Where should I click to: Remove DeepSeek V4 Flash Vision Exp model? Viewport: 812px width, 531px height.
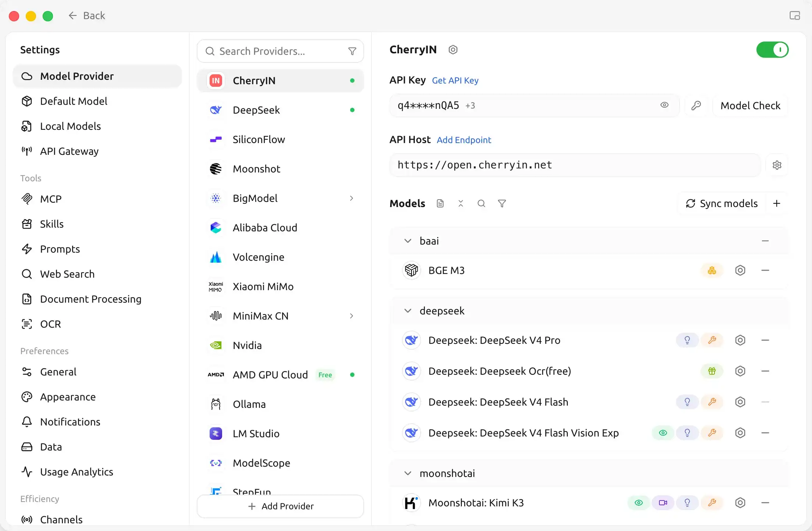(x=765, y=433)
